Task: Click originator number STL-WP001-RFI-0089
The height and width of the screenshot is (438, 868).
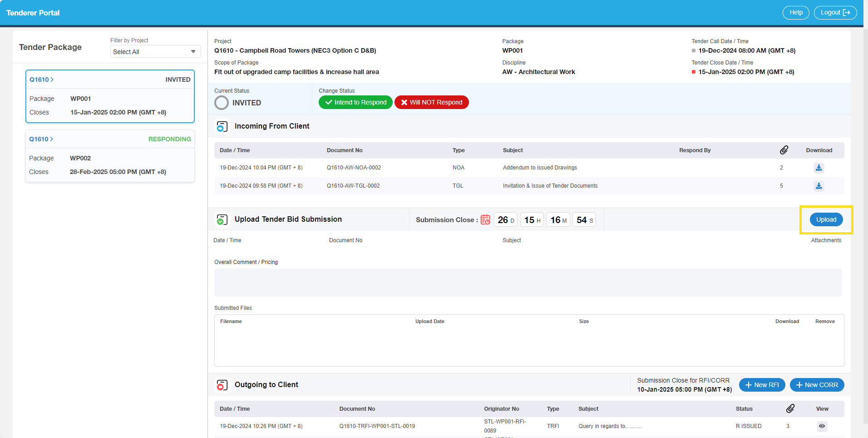Action: click(505, 426)
